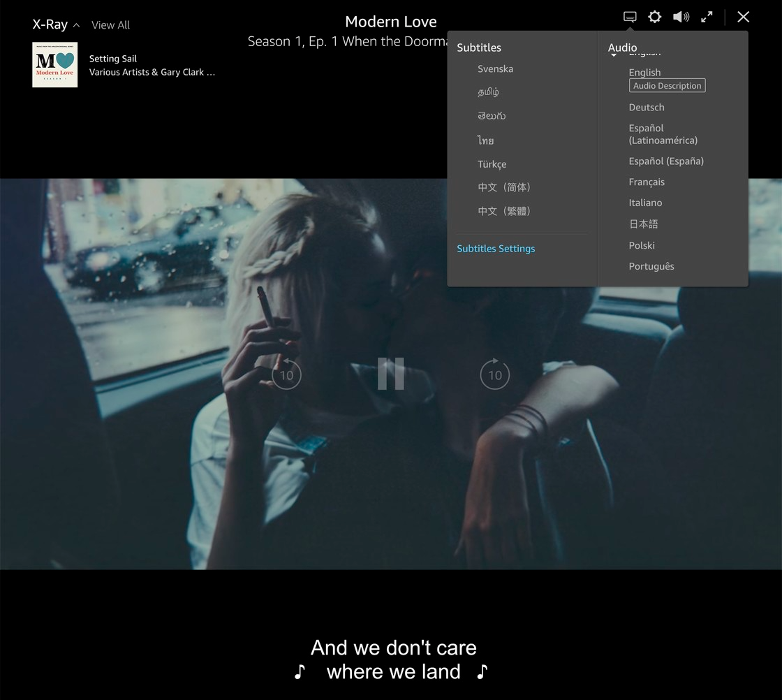Rewind 10 seconds
782x700 pixels.
tap(286, 374)
